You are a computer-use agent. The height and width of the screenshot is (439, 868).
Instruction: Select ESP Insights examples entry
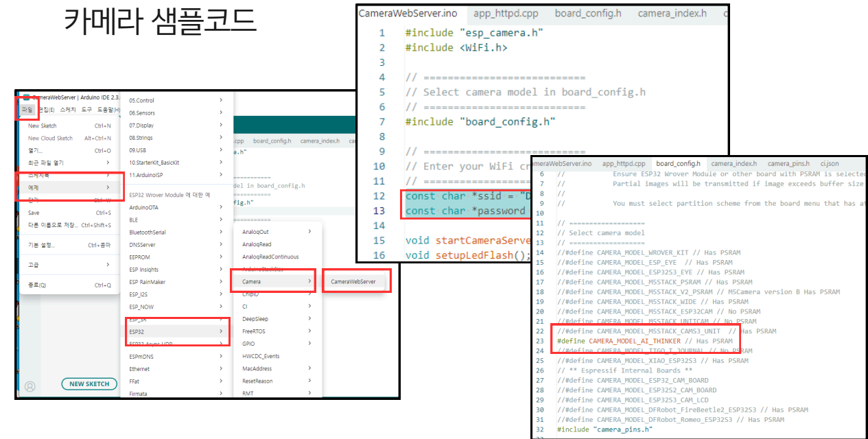pyautogui.click(x=176, y=270)
